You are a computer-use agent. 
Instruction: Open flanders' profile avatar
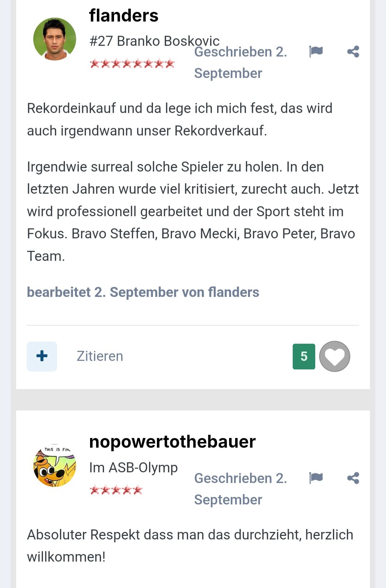[x=55, y=39]
